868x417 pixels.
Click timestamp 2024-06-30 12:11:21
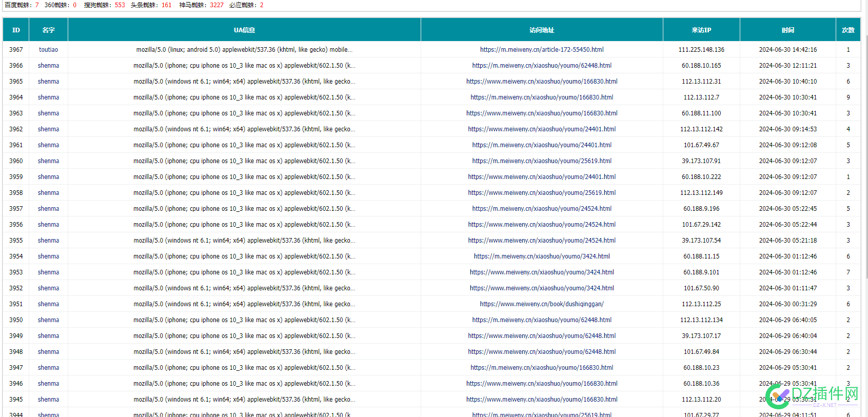788,66
